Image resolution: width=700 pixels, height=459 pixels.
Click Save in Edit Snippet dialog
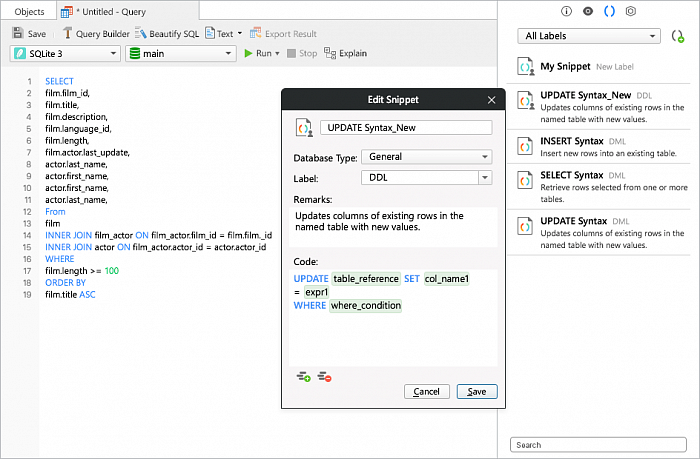tap(477, 392)
